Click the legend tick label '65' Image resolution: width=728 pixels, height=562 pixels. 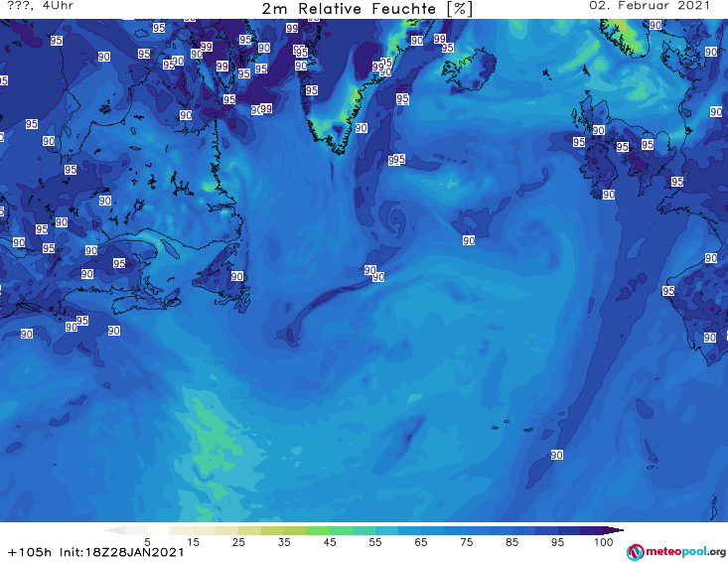tap(421, 542)
